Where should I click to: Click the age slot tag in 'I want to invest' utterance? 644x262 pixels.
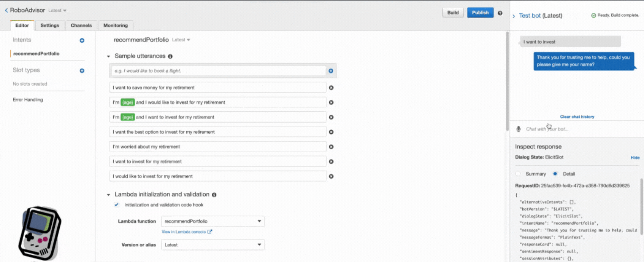[x=128, y=117]
